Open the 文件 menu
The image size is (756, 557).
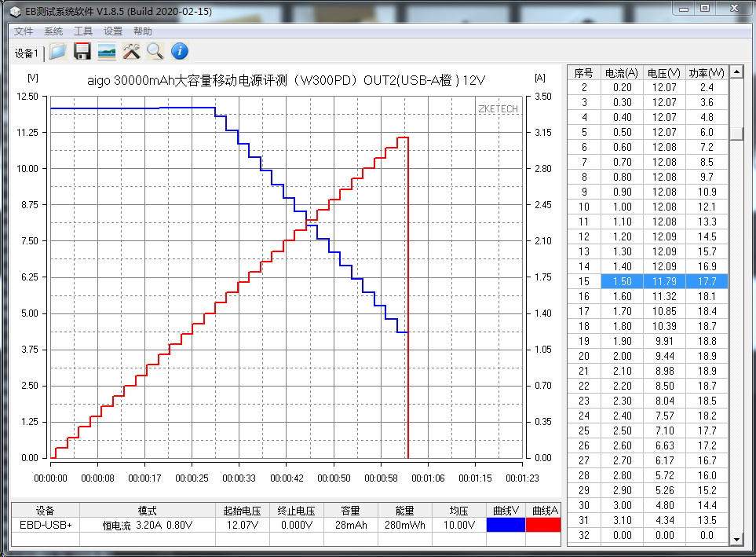pyautogui.click(x=23, y=31)
